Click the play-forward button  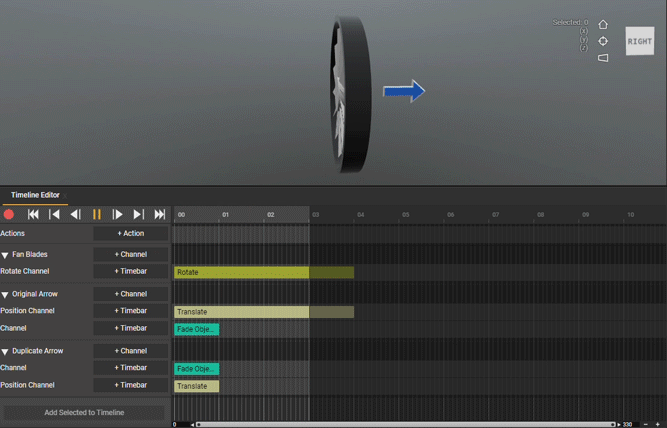coord(117,214)
